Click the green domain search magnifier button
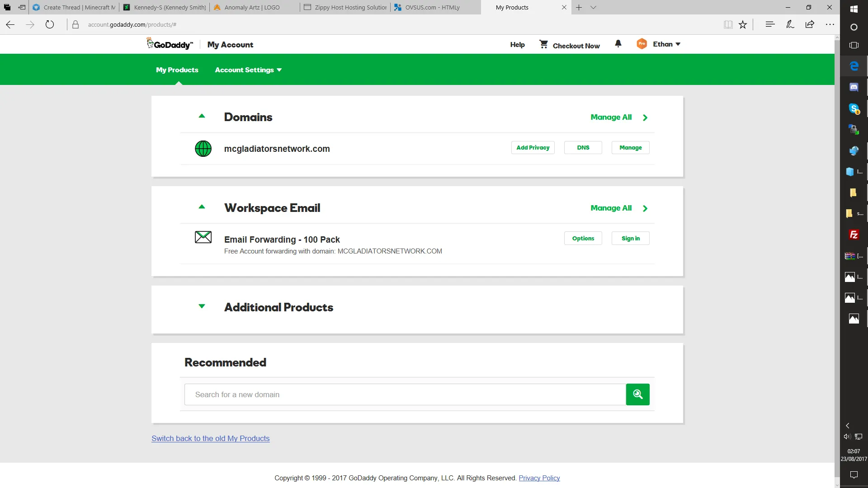 (x=637, y=394)
